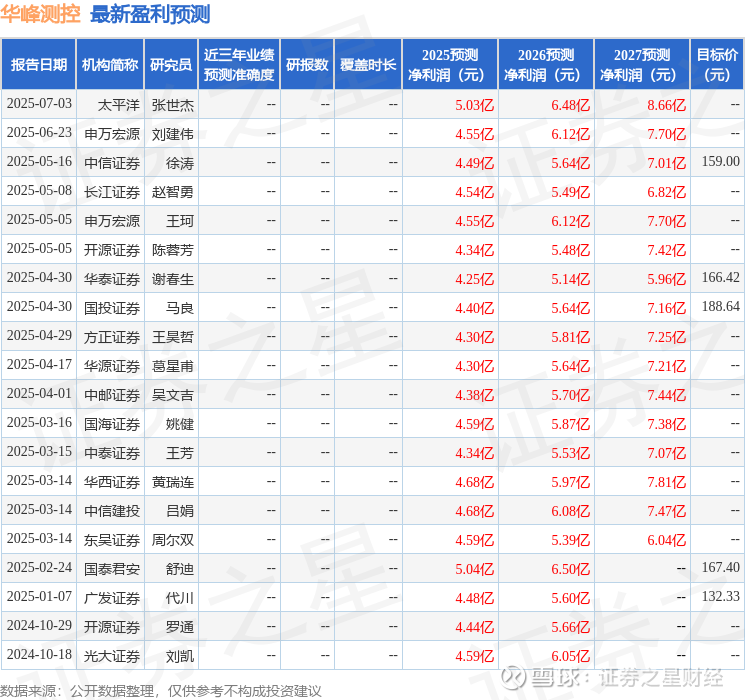Click the 中泰证券 institution cell

tap(112, 453)
